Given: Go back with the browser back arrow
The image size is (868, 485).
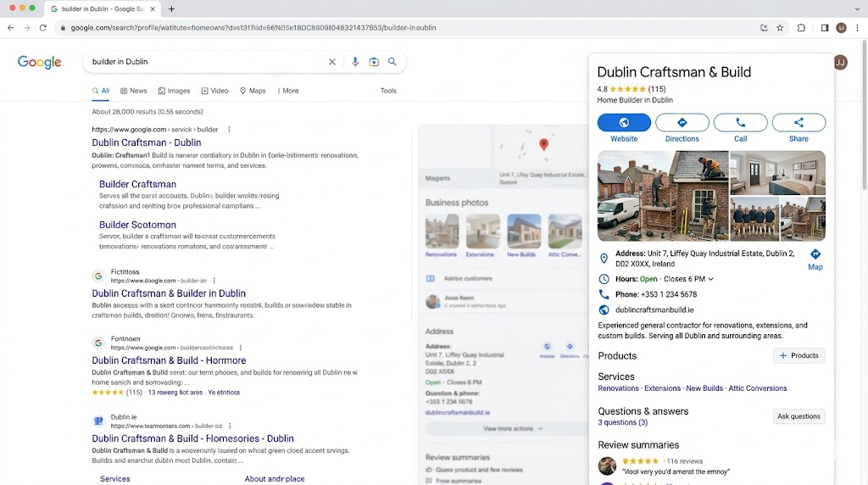Looking at the screenshot, I should pos(10,28).
